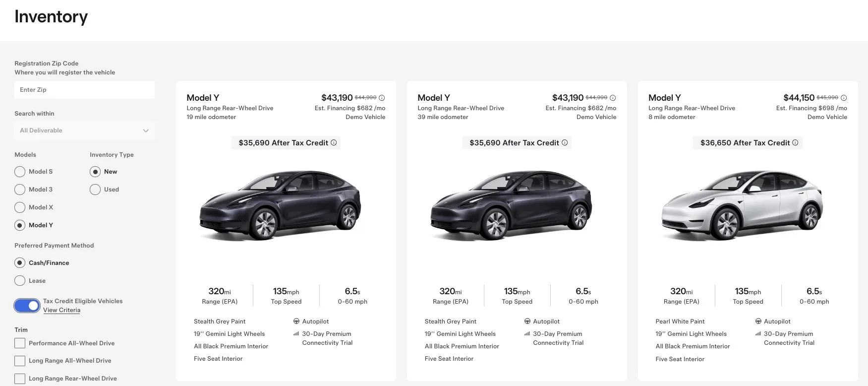Expand the Search within All Deliverable dropdown
The width and height of the screenshot is (868, 386).
[x=84, y=130]
